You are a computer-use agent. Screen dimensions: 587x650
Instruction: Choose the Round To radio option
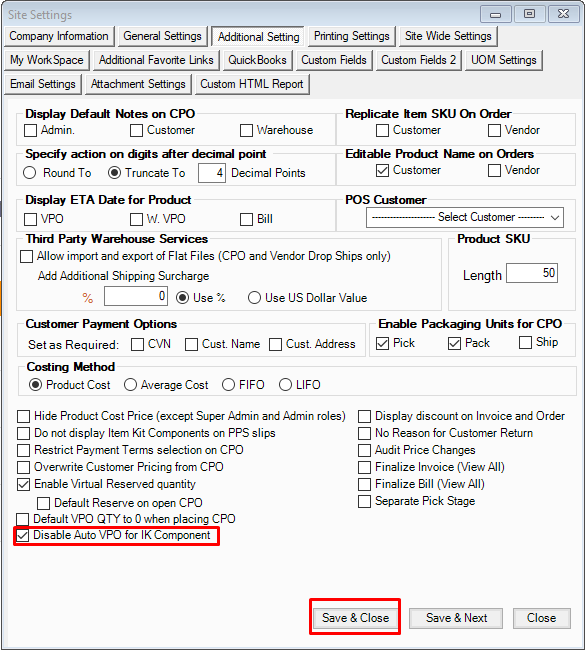coord(29,172)
